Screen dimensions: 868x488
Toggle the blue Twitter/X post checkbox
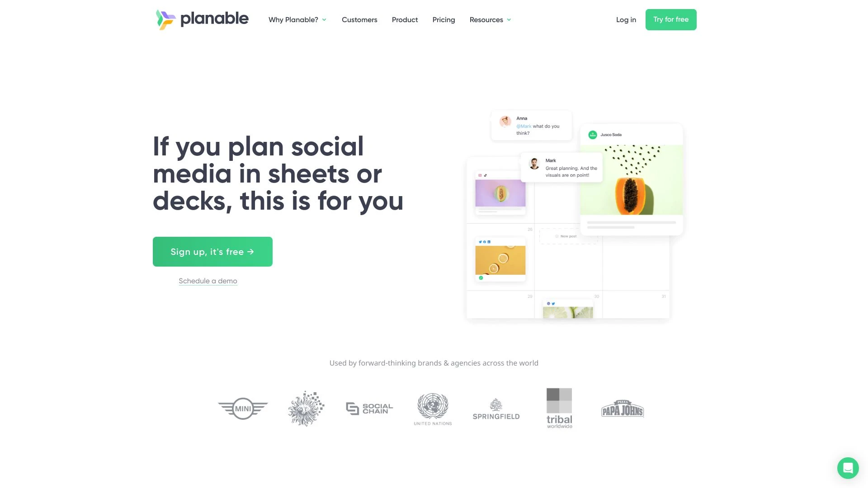point(481,242)
